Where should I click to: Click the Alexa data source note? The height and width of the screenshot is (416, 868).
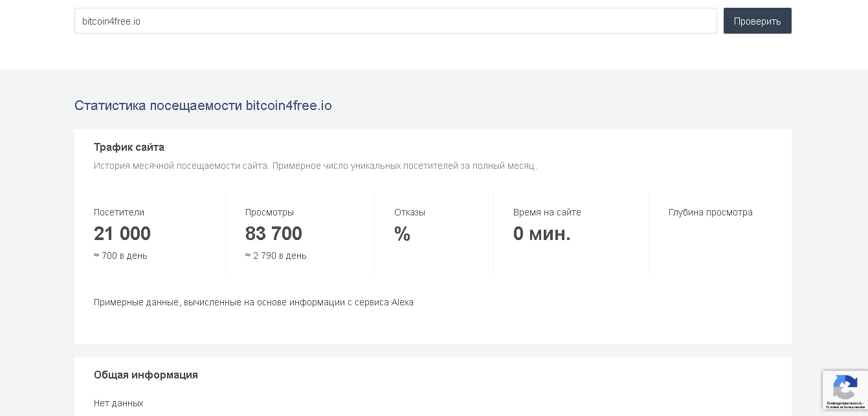(253, 302)
